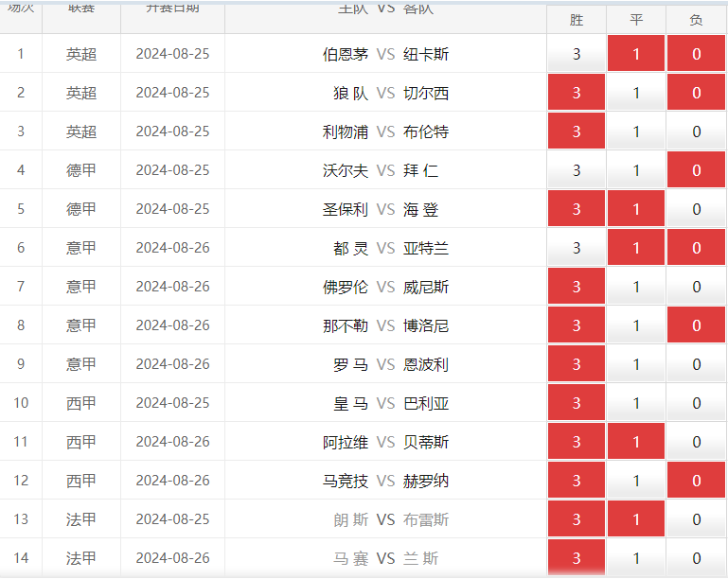728x579 pixels.
Task: Click team name 贝蒂斯
Action: coord(426,442)
